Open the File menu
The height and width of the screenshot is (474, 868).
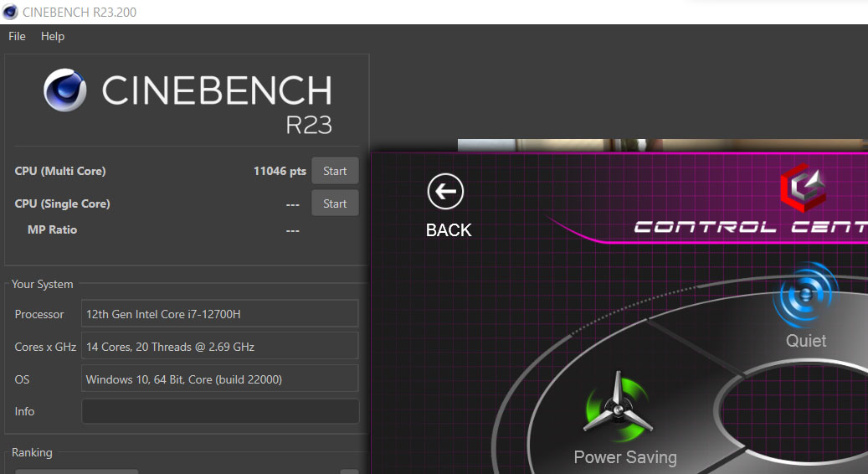[18, 36]
